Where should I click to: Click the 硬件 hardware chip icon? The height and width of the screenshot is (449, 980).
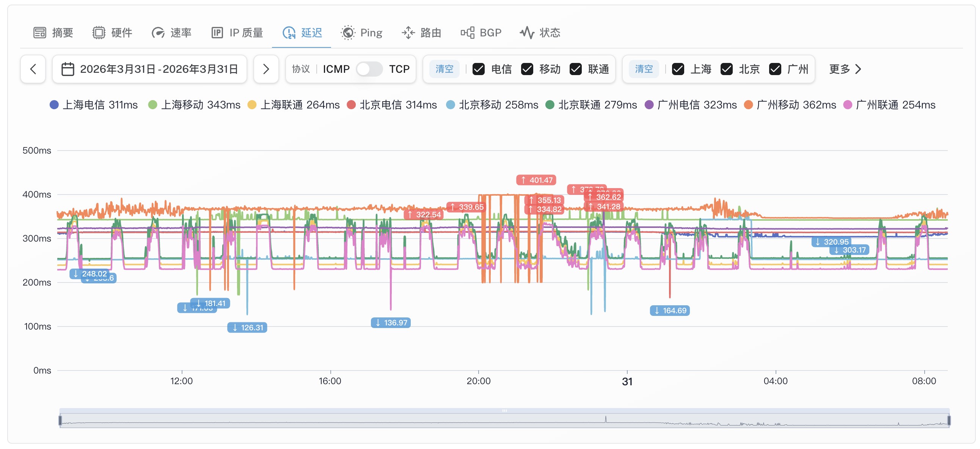tap(99, 33)
